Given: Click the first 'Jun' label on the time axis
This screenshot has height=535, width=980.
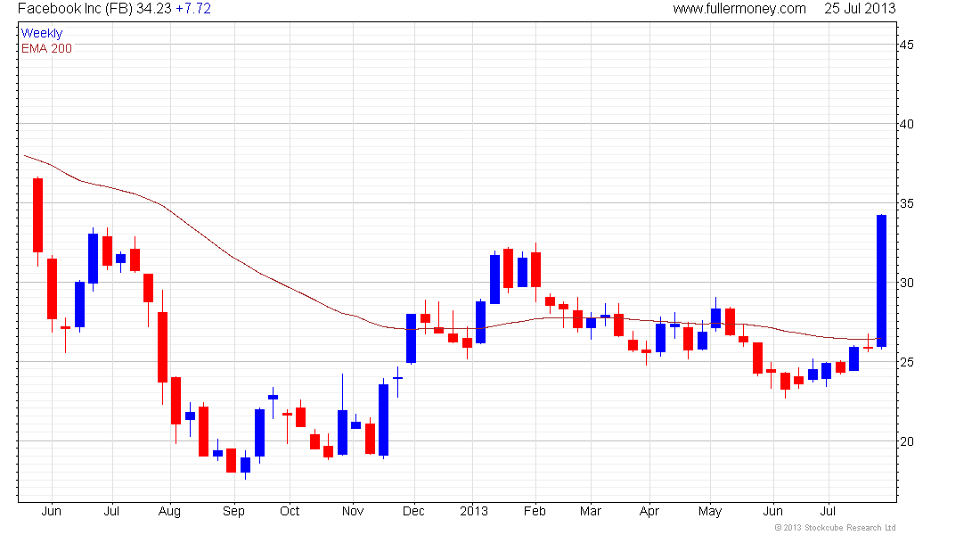Looking at the screenshot, I should (x=52, y=511).
